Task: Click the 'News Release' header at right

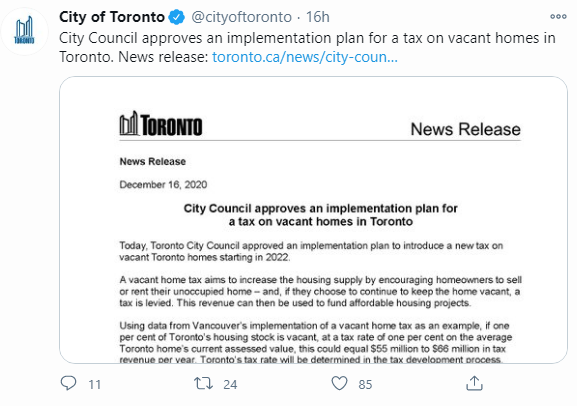Action: (x=466, y=129)
